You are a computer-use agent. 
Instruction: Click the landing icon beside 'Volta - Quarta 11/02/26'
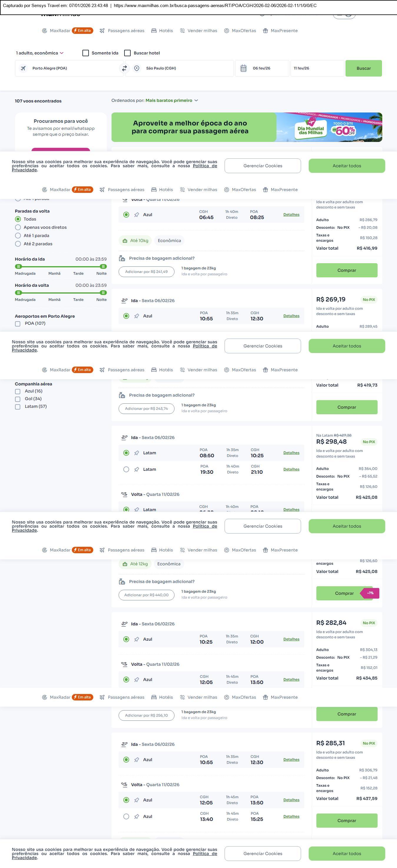click(x=124, y=494)
